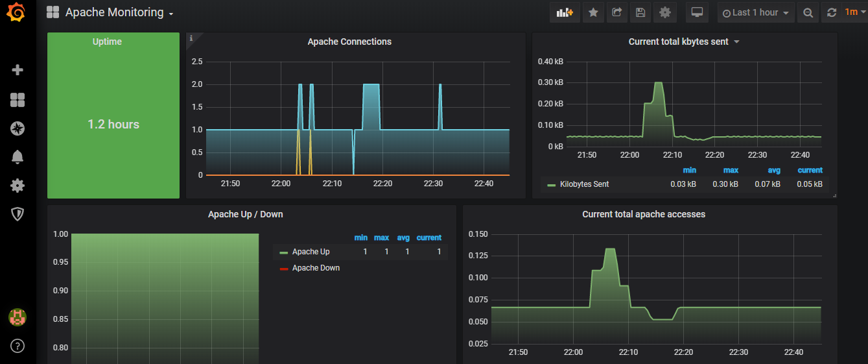Click the Add panel icon
The height and width of the screenshot is (364, 868).
click(x=565, y=12)
